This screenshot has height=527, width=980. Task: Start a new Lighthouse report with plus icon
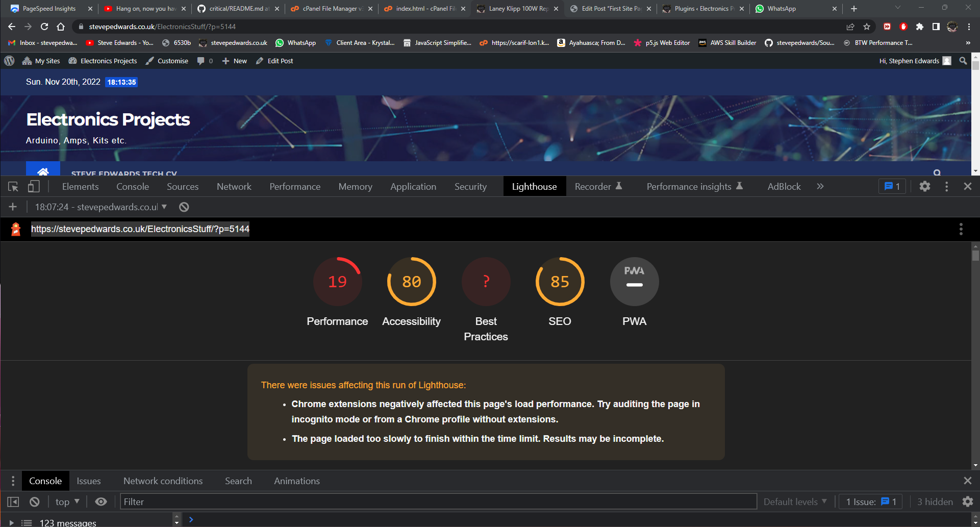point(13,207)
